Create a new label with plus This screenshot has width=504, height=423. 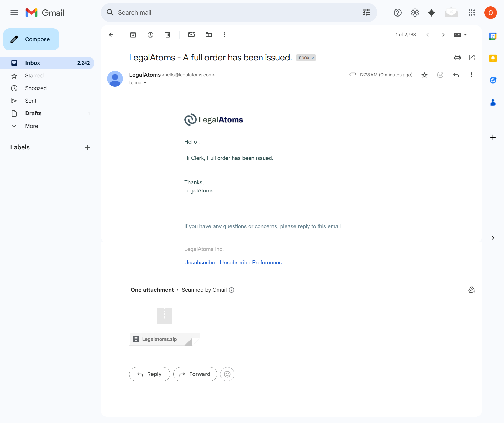87,147
